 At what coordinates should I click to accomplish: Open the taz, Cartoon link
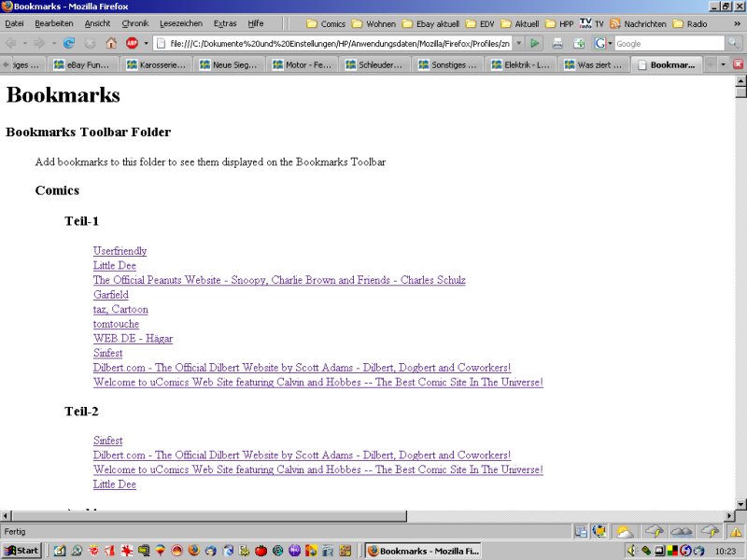tap(120, 310)
